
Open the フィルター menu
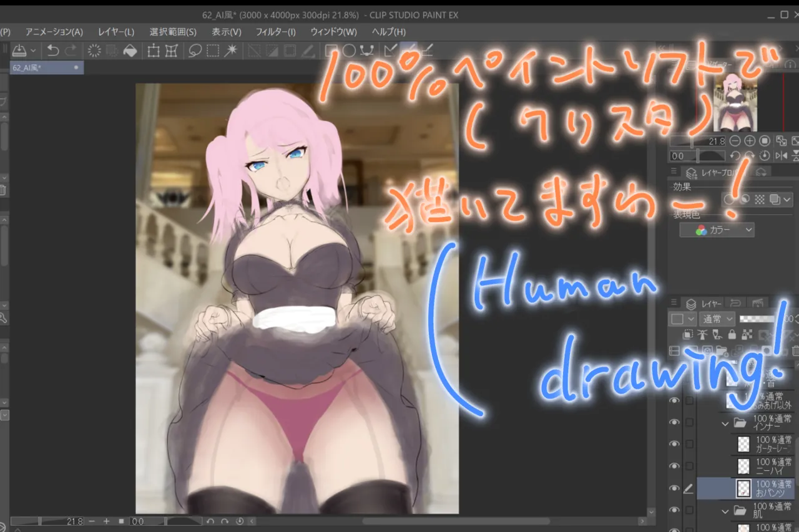(275, 32)
